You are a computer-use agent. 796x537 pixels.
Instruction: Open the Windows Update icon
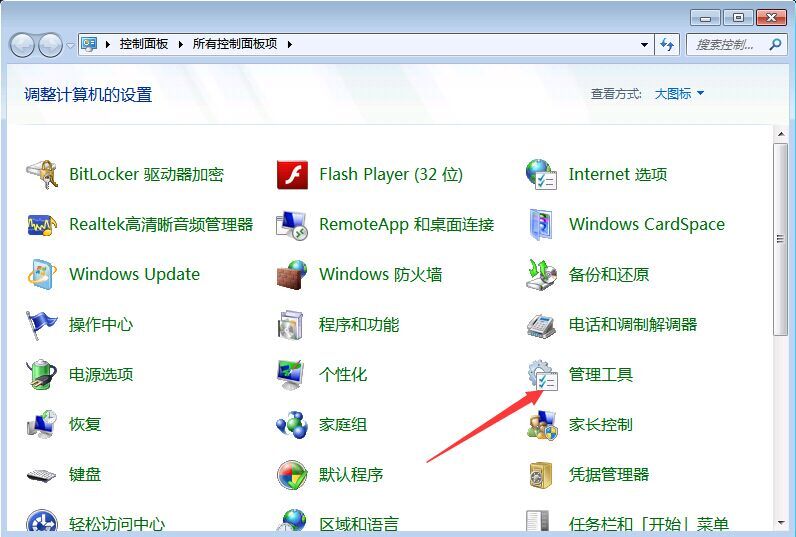coord(42,274)
